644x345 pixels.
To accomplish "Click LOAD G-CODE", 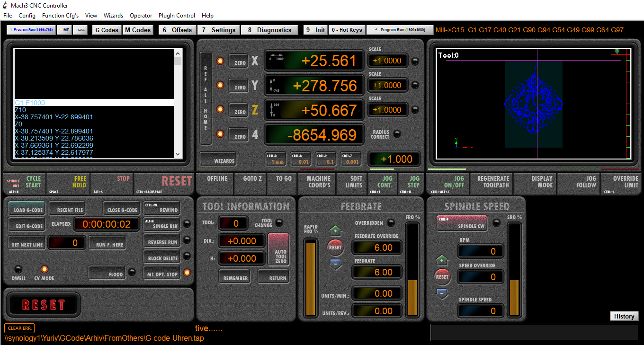I will [x=27, y=208].
